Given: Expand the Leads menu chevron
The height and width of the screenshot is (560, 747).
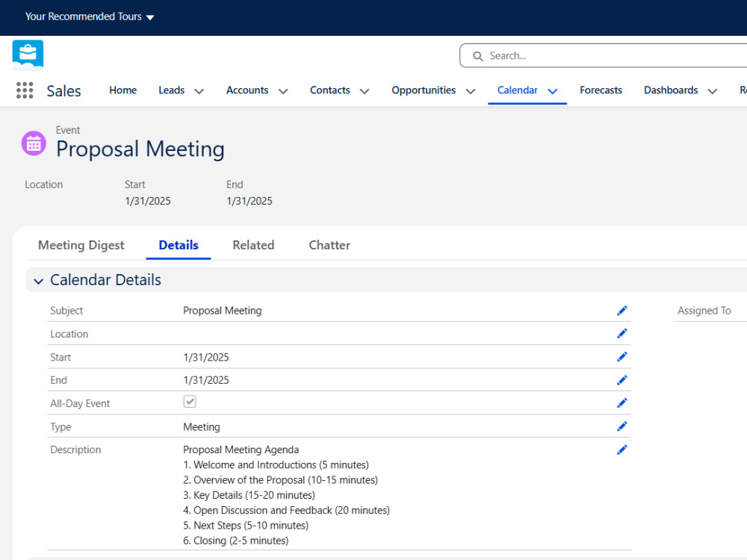Looking at the screenshot, I should [x=199, y=91].
